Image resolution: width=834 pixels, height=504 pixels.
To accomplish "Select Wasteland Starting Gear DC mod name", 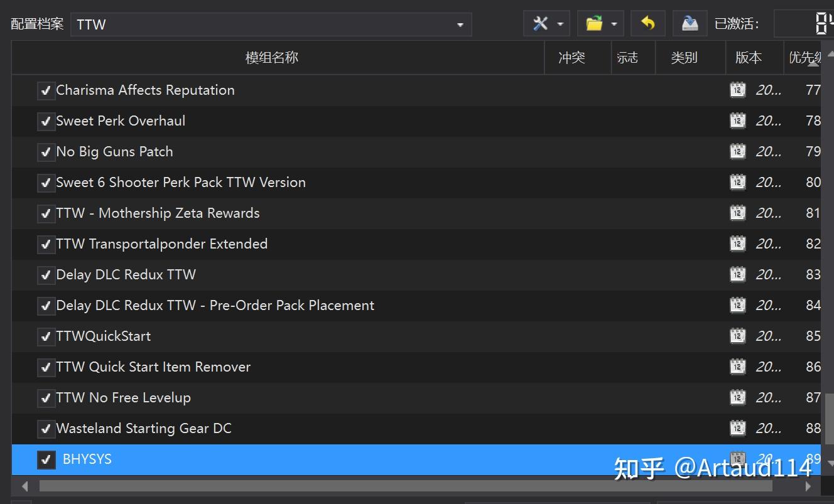I will 144,428.
